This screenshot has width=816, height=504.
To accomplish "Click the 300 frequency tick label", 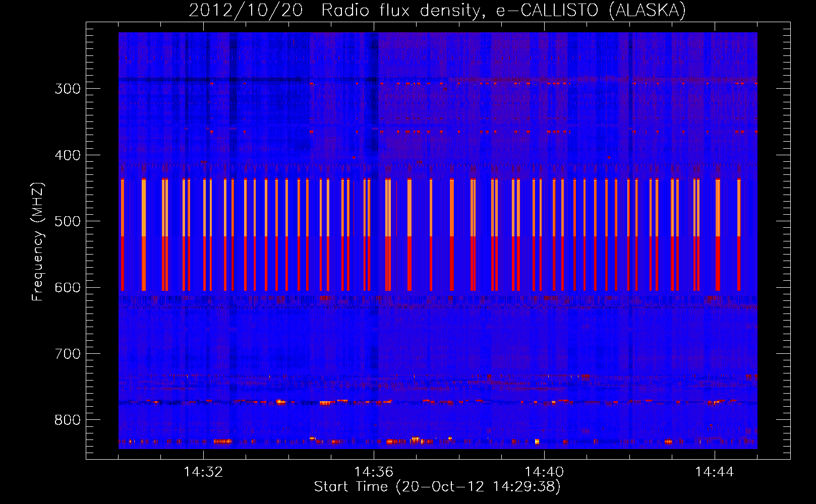I will 68,89.
